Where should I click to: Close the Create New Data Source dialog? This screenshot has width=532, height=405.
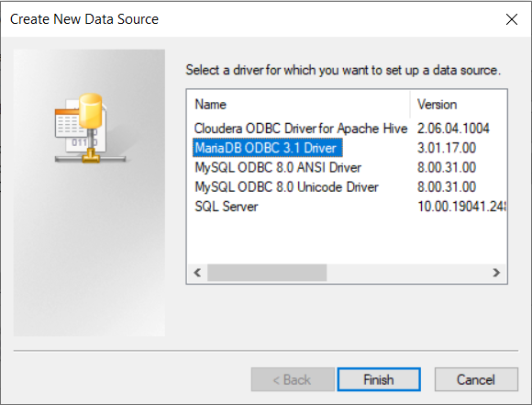point(512,19)
